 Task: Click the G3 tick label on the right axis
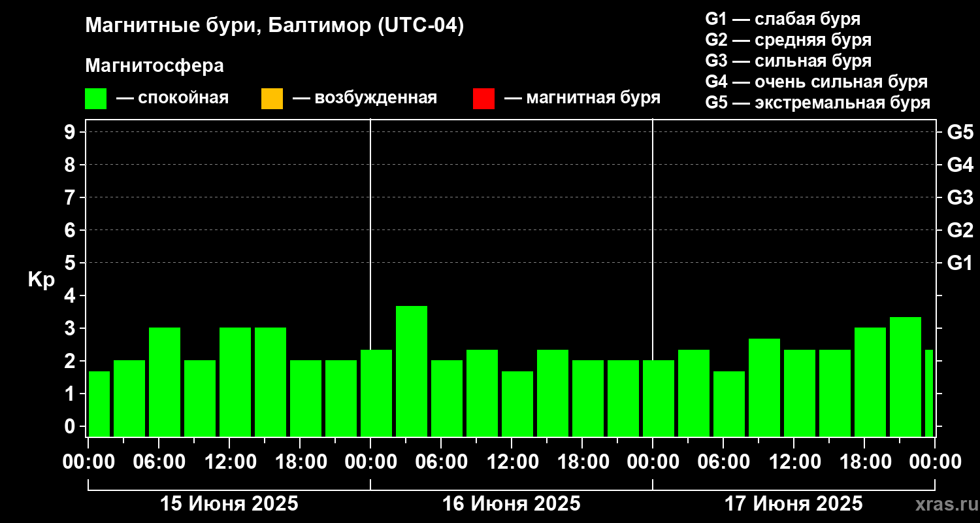coord(960,197)
